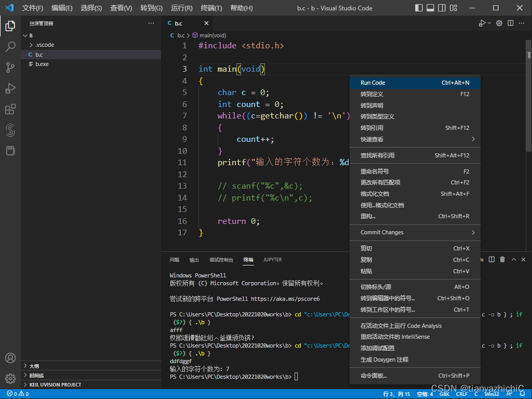This screenshot has height=399, width=532.
Task: Open Run and Debug view
Action: click(x=10, y=88)
